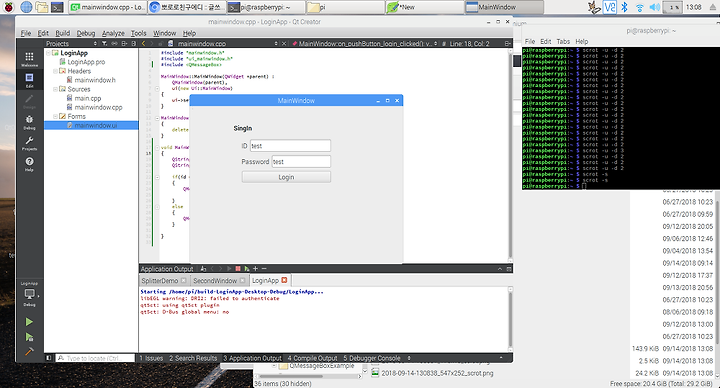Zoom in application output with plus
The image size is (720, 388).
[x=255, y=269]
